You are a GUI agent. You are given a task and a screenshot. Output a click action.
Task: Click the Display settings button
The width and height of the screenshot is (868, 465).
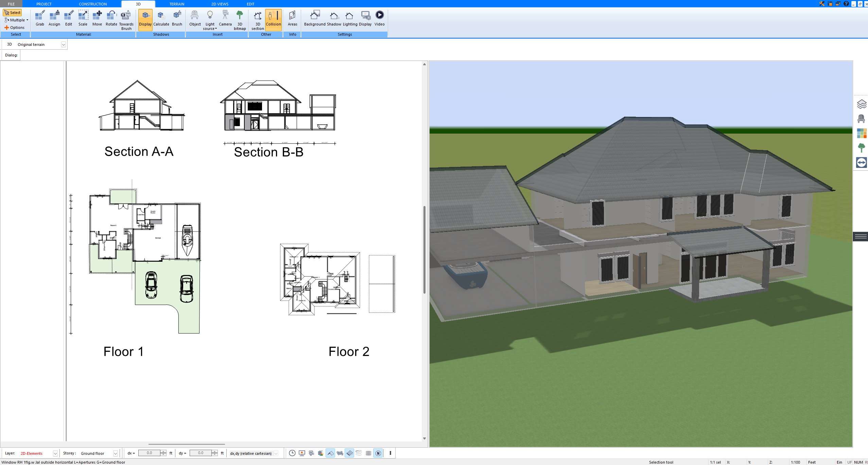[365, 18]
